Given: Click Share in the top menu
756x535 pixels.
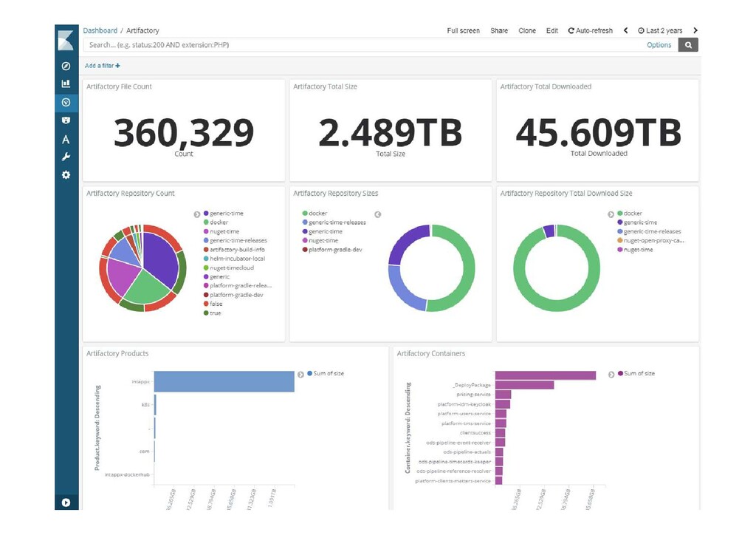Looking at the screenshot, I should (x=499, y=30).
